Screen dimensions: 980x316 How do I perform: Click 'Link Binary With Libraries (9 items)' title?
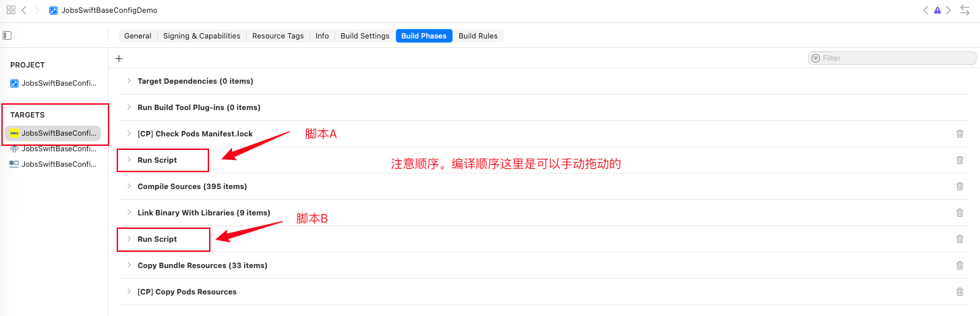point(204,213)
